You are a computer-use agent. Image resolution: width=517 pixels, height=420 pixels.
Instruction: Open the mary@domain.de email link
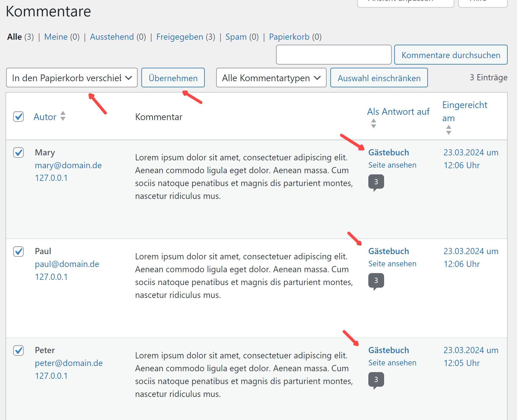click(x=68, y=166)
